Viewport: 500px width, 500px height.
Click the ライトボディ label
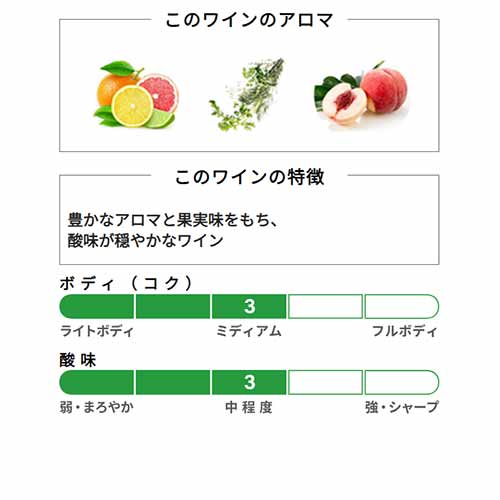(97, 331)
